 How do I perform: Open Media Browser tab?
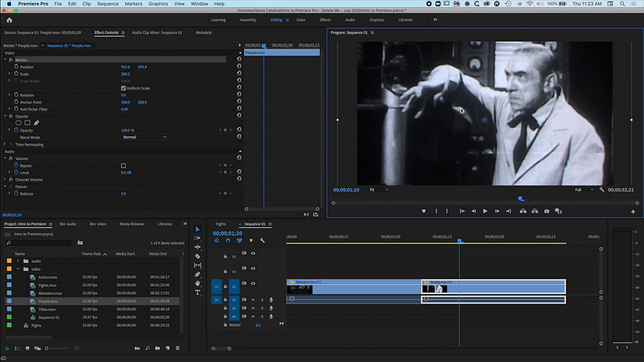(132, 224)
